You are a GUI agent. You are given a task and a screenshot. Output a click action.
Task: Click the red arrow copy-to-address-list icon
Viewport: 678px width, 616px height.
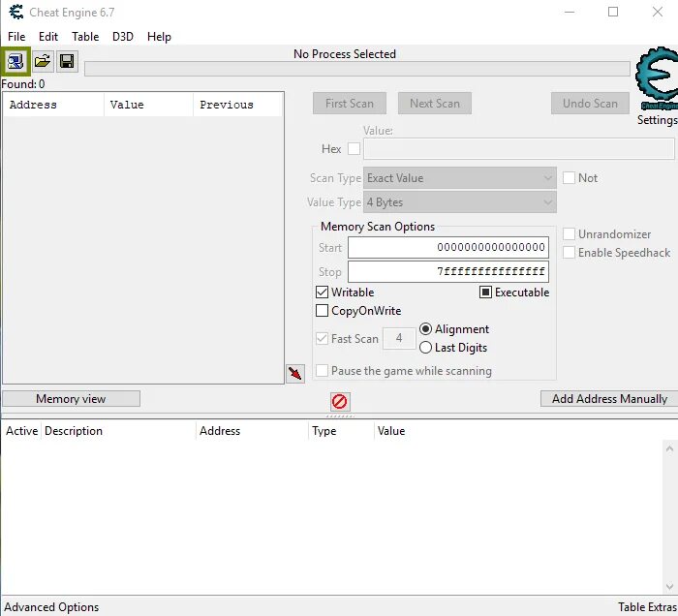295,374
